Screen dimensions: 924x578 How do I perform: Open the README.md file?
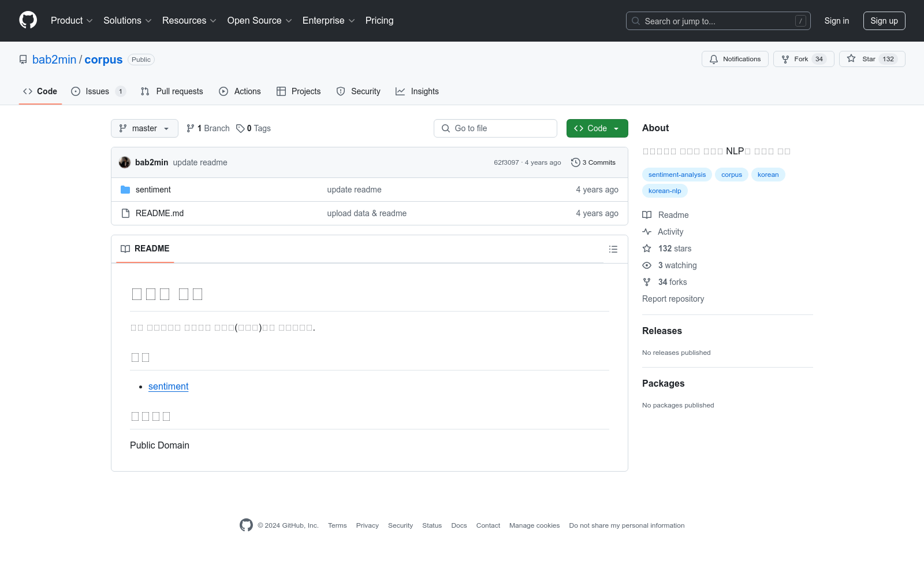pyautogui.click(x=159, y=213)
